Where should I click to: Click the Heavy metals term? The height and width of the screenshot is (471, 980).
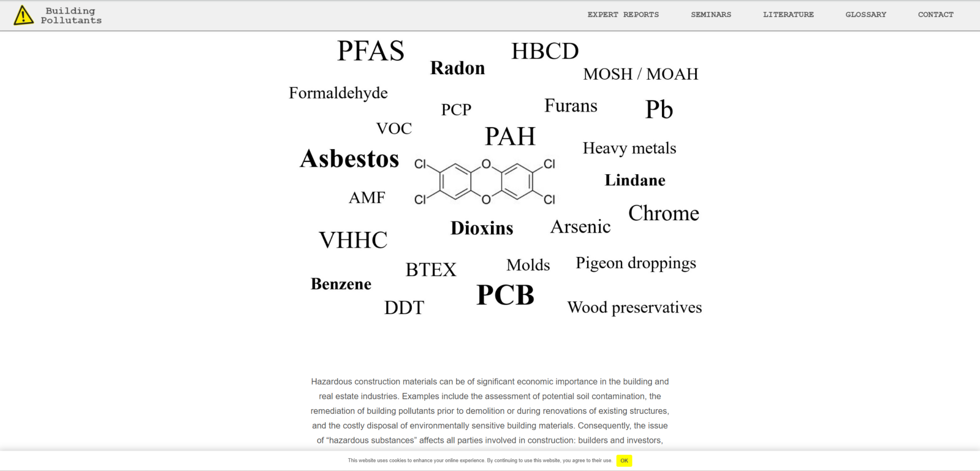(629, 148)
